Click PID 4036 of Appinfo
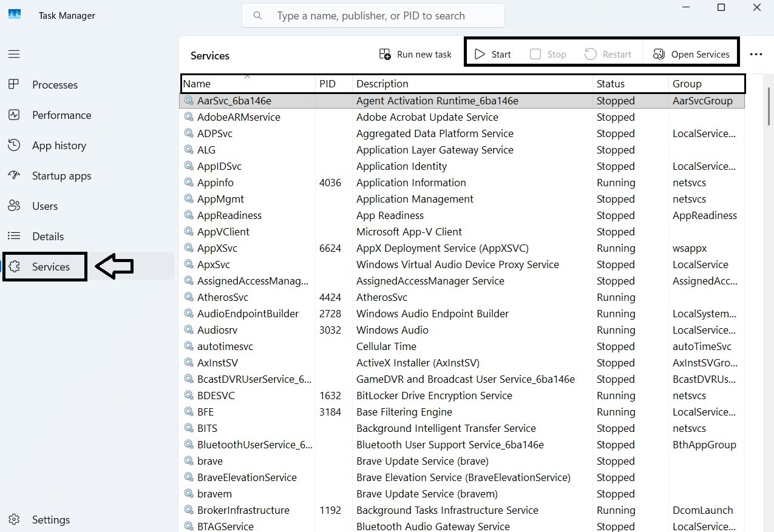This screenshot has height=532, width=774. (330, 183)
